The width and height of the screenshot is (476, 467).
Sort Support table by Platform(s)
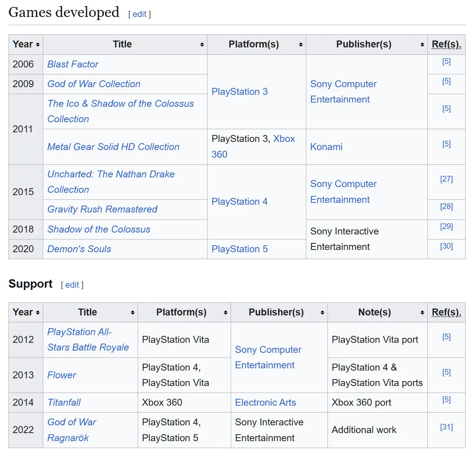(x=225, y=313)
